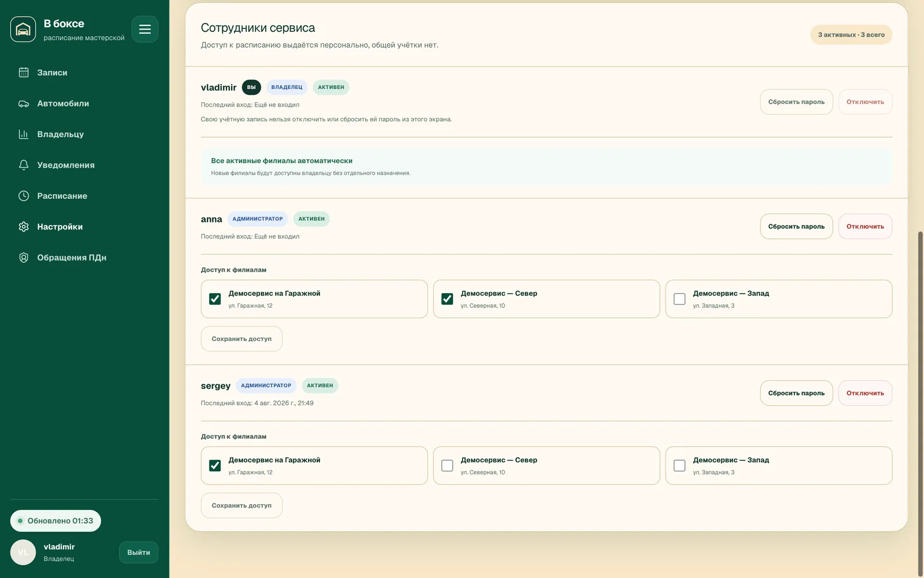Click the disabled Сбросить пароль for vladimir

click(796, 102)
